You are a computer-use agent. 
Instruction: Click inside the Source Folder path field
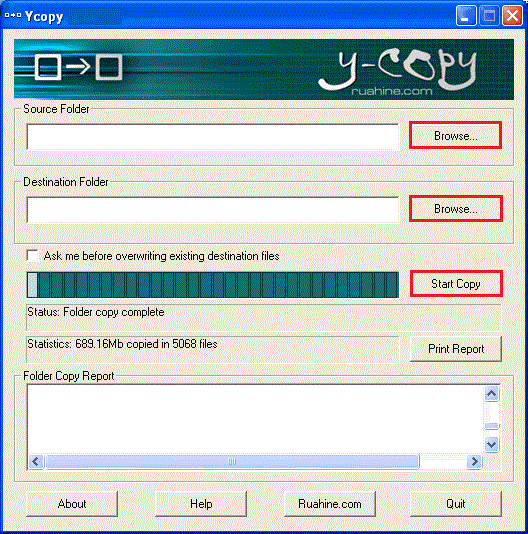[x=213, y=137]
